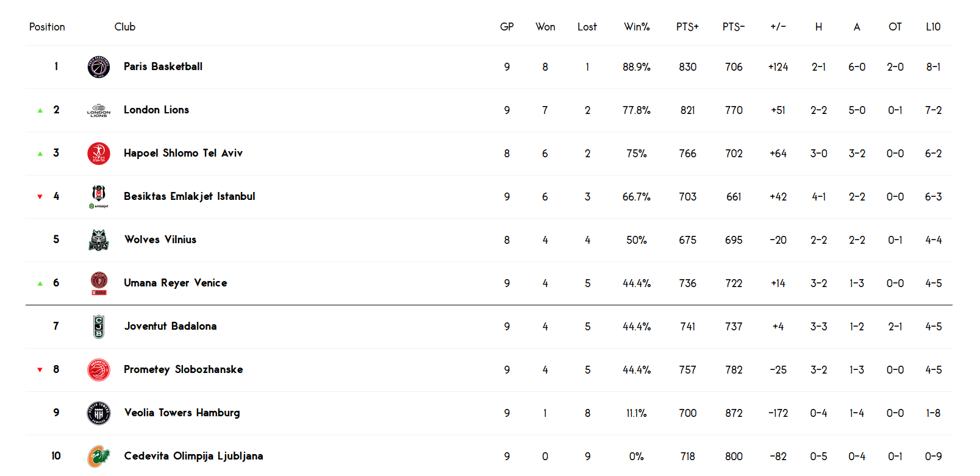Sort table by the Win% column header
The width and height of the screenshot is (980, 476).
[x=637, y=27]
